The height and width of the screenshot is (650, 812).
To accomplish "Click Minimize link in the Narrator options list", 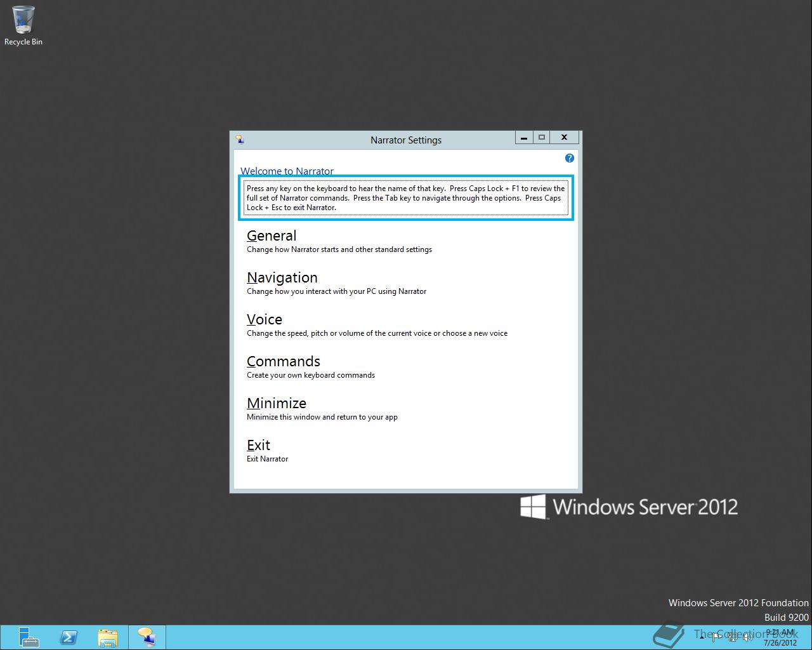I will (277, 403).
